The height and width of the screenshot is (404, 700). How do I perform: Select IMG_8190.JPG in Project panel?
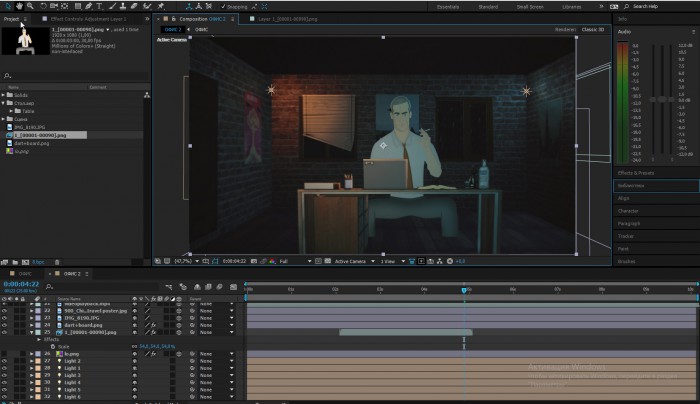point(29,127)
